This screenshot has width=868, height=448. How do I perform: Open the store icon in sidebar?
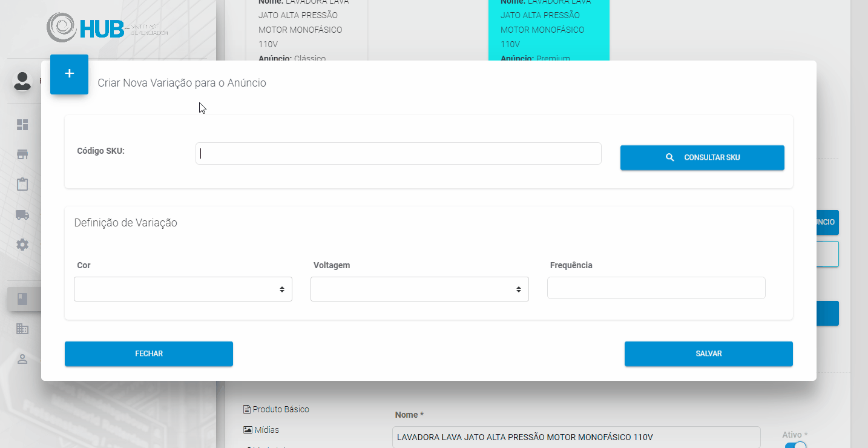point(22,154)
